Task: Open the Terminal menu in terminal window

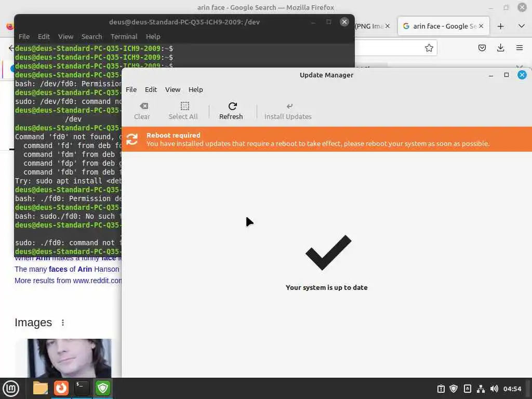Action: 124,37
